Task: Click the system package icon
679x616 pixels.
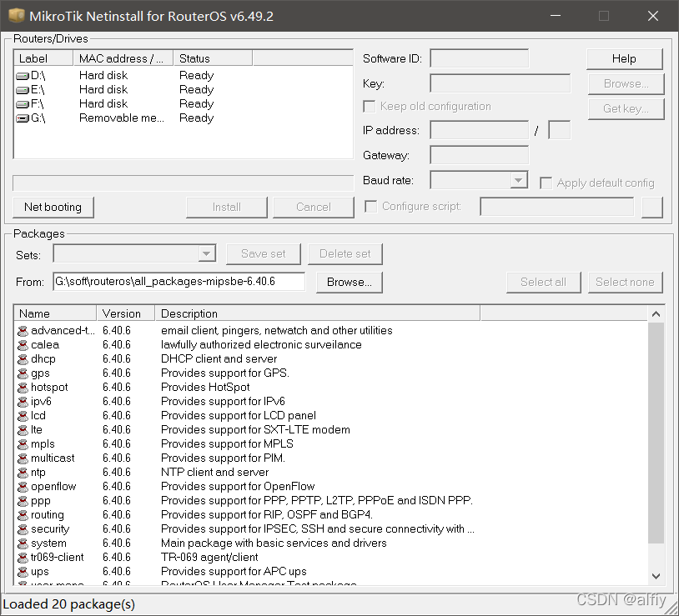Action: click(23, 543)
